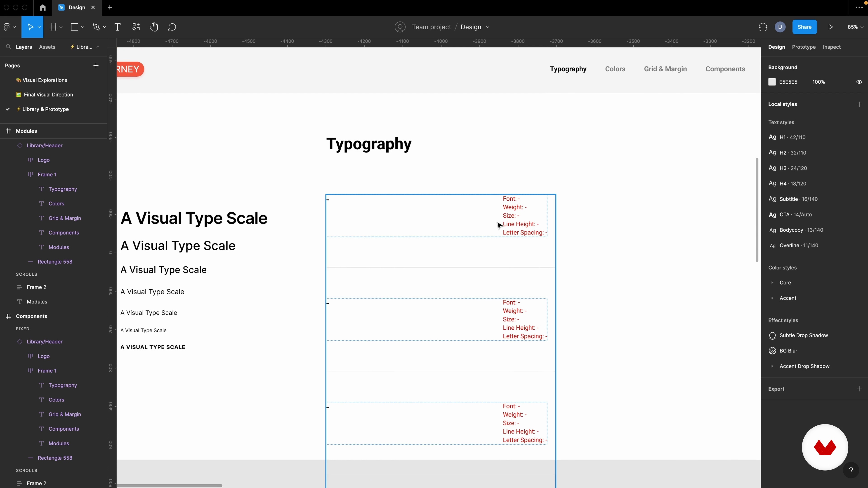Add an export setting with plus icon
This screenshot has height=488, width=868.
point(859,389)
